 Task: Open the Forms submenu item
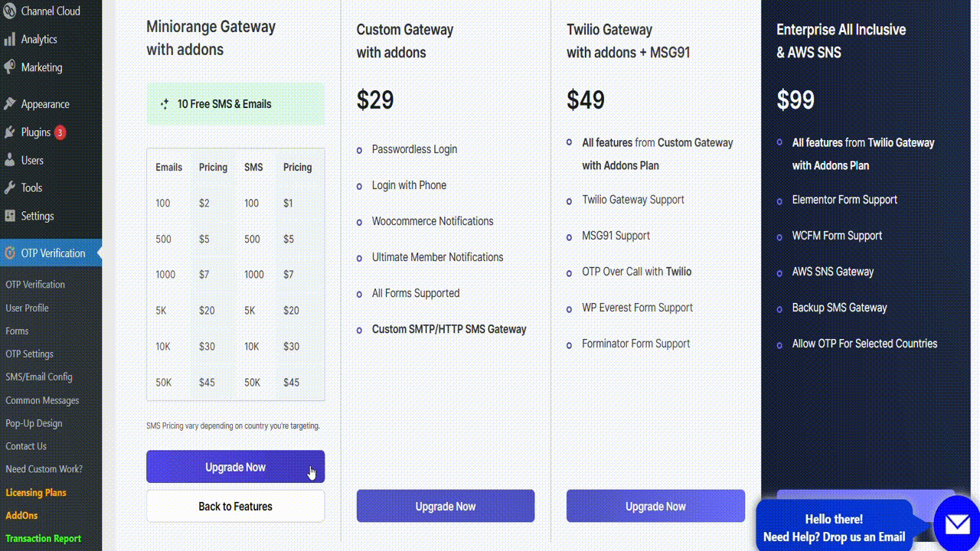17,331
